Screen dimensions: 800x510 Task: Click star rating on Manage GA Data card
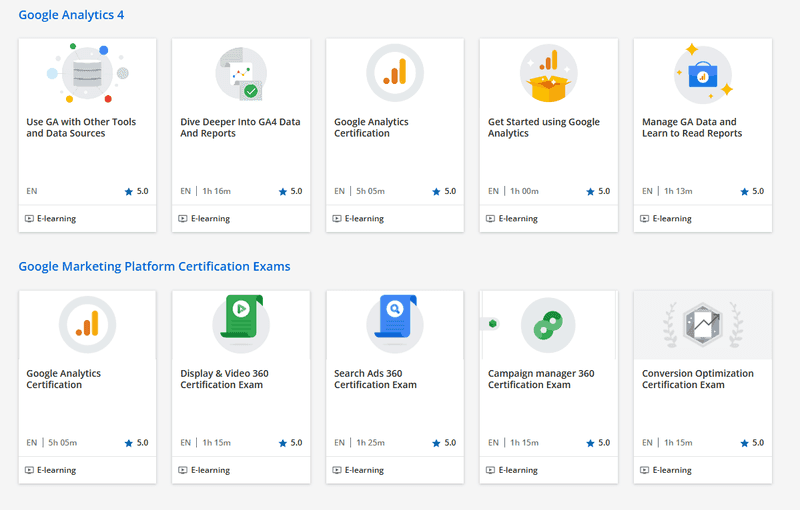click(x=752, y=191)
